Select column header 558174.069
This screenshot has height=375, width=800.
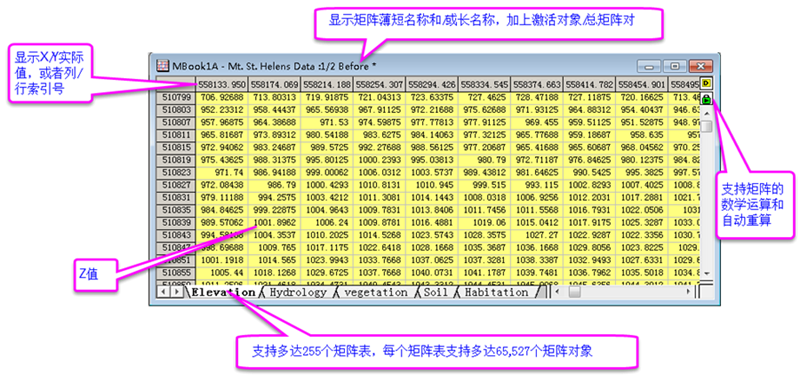coord(274,84)
